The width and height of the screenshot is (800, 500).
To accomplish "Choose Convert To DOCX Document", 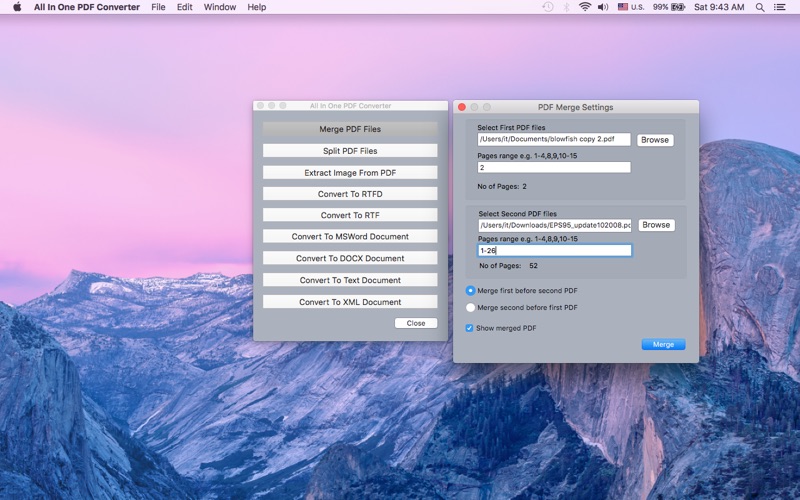I will (x=350, y=258).
